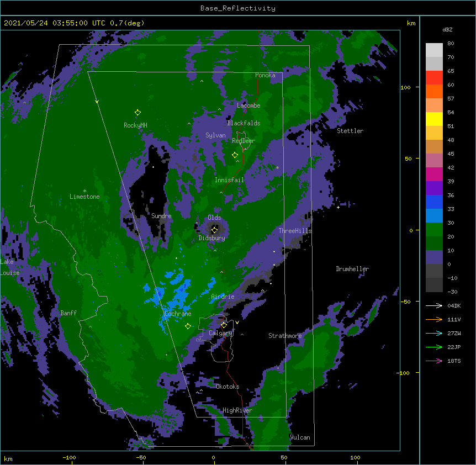Select the magenta swatch in dBZ legend
The width and height of the screenshot is (476, 465).
point(434,174)
